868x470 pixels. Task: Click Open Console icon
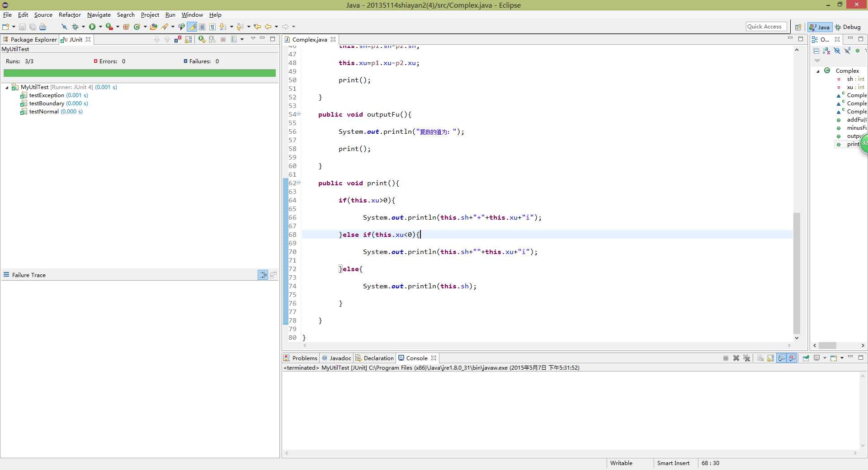(x=834, y=358)
